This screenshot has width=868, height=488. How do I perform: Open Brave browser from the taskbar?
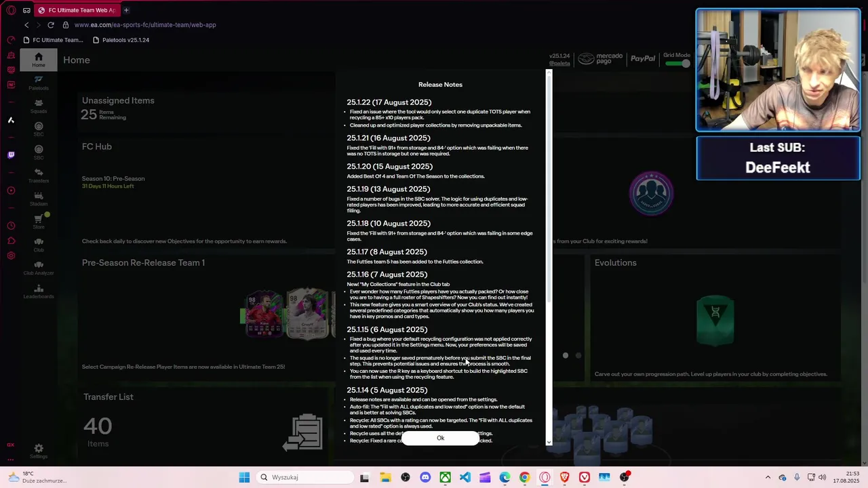pos(565,477)
